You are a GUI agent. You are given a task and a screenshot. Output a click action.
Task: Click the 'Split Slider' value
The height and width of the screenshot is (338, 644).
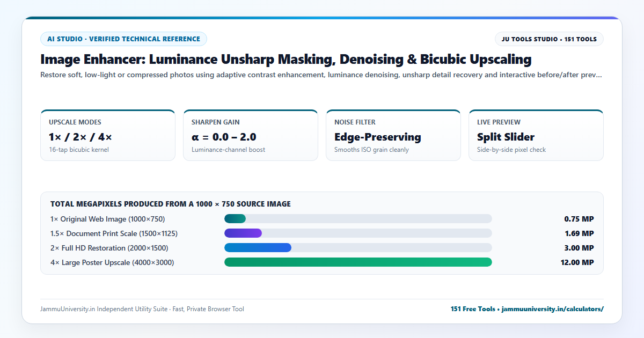[x=506, y=137]
